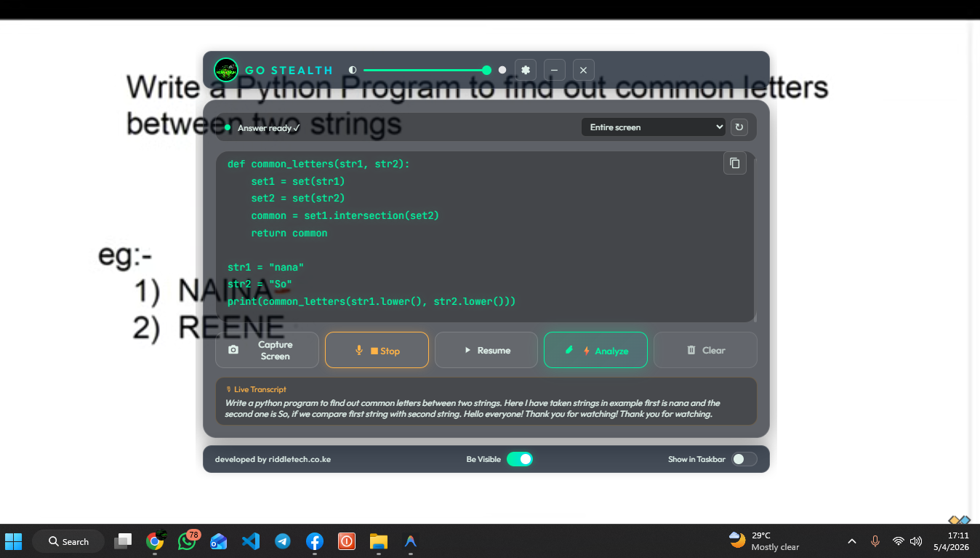Open the Entire screen source dropdown
Viewport: 980px width, 558px height.
pos(654,127)
